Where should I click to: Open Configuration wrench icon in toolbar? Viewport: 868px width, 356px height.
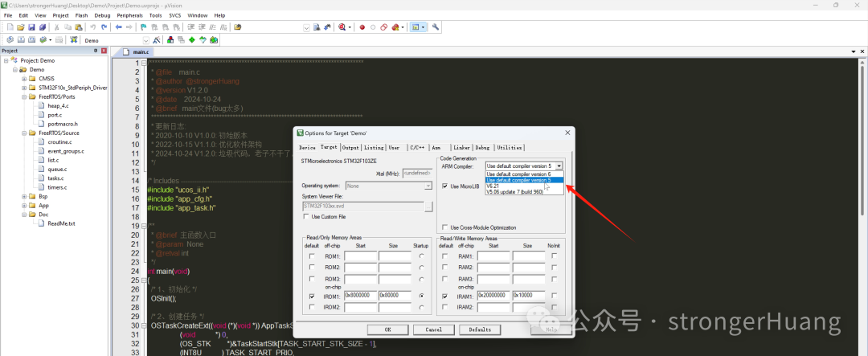(x=436, y=27)
